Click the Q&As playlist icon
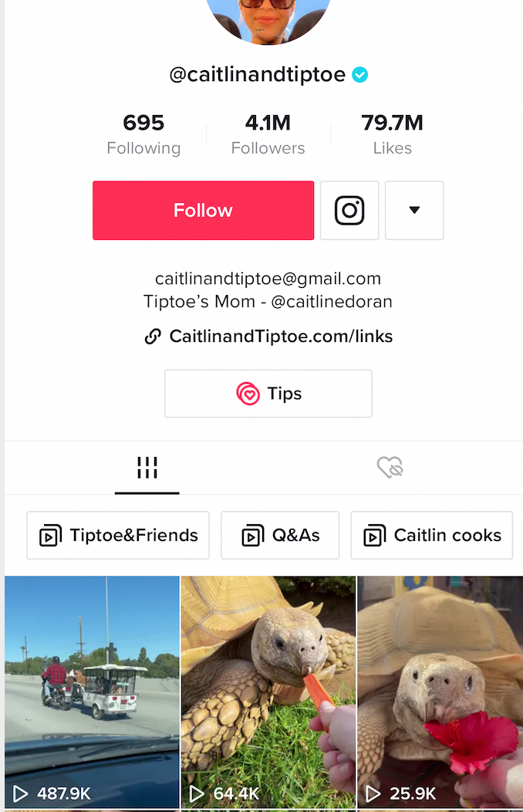Viewport: 523px width, 812px height. 253,536
